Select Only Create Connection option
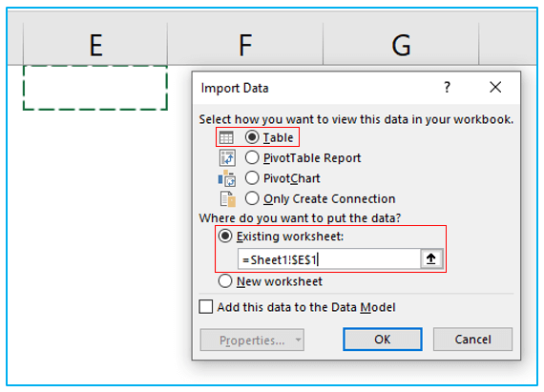544x392 pixels. click(x=252, y=198)
